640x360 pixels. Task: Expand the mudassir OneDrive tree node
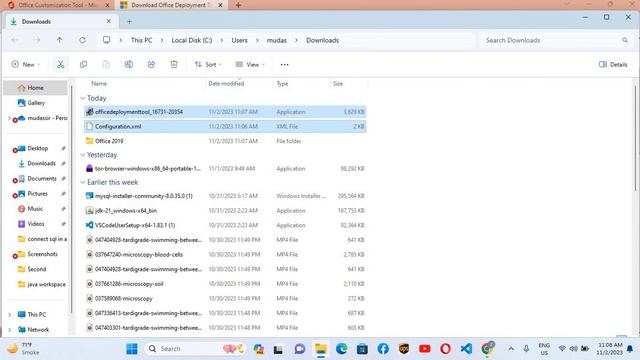pos(9,118)
